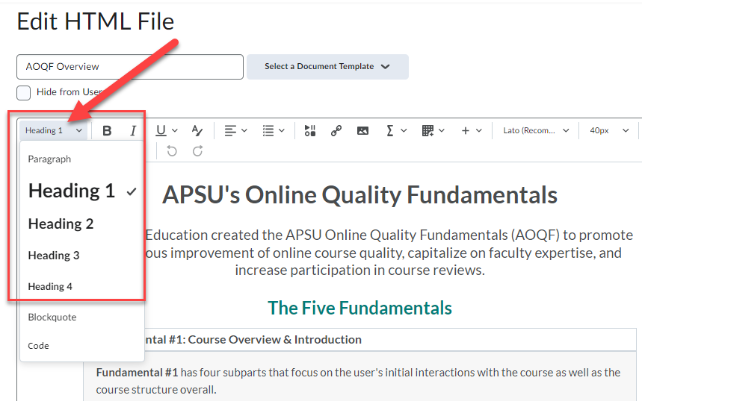This screenshot has width=746, height=413.
Task: Choose Paragraph from format menu
Action: (x=49, y=159)
